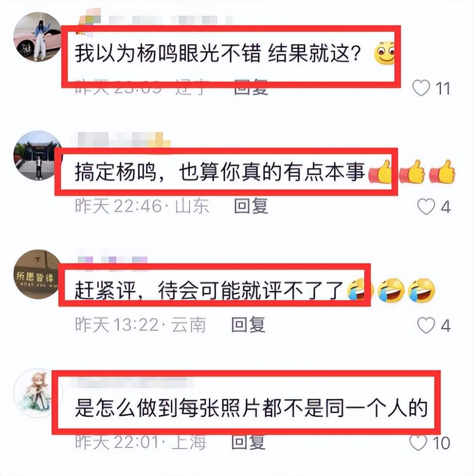Open the car photo avatar profile
Viewport: 474px width, 476px height.
(37, 36)
